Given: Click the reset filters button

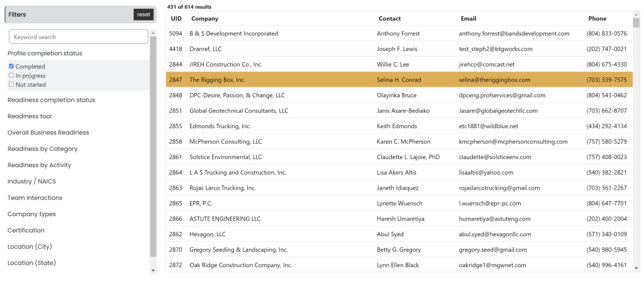Looking at the screenshot, I should click(x=143, y=14).
